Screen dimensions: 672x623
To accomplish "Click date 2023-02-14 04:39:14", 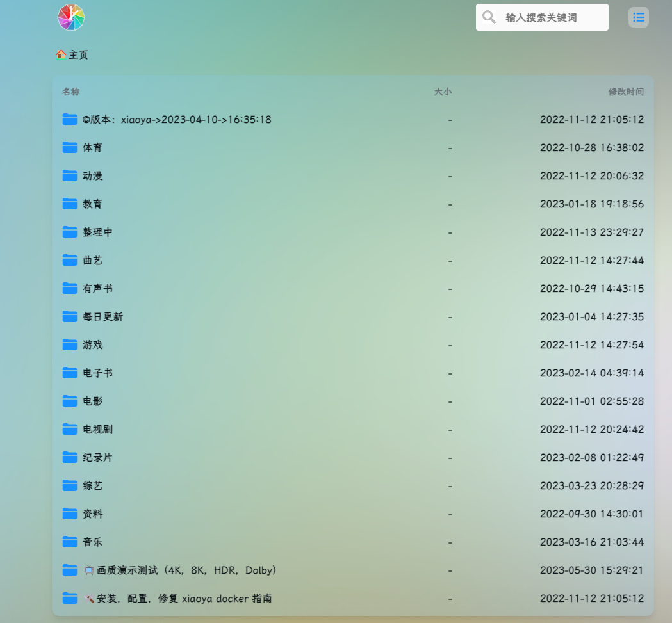I will tap(592, 373).
